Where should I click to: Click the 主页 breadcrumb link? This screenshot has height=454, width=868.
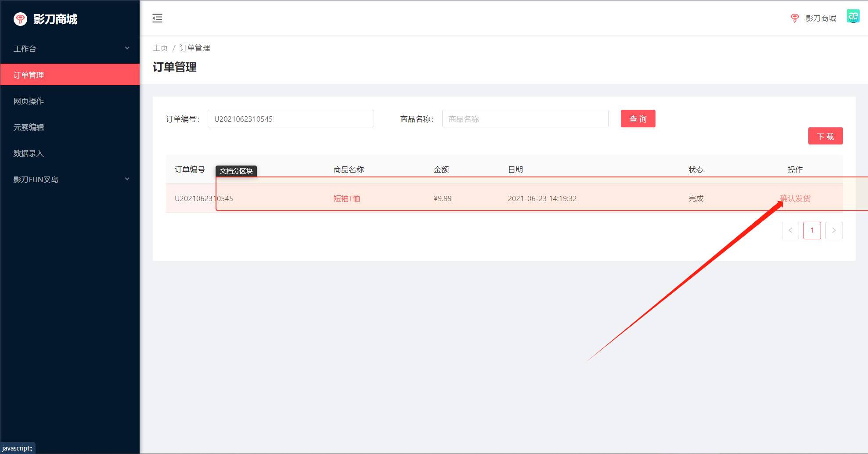pyautogui.click(x=160, y=48)
